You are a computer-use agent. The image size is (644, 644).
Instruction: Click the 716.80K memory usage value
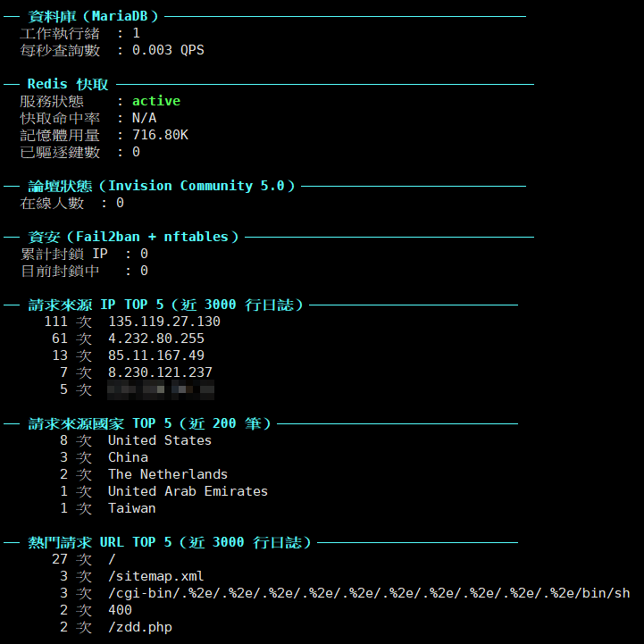point(160,135)
